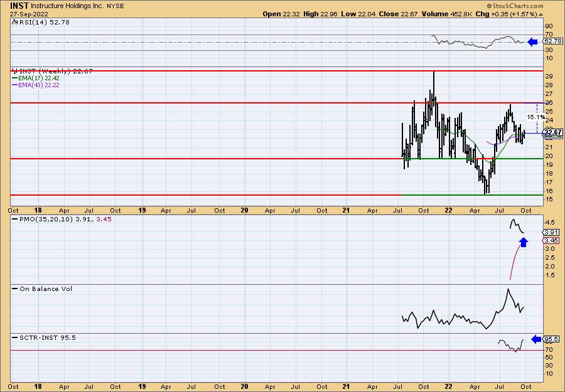Click the On Balance Vol panel label
The image size is (565, 392).
point(46,289)
